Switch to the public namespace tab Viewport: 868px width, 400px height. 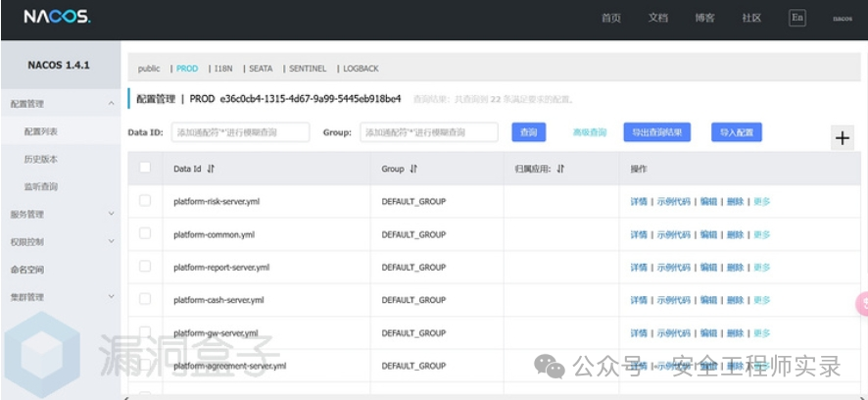149,69
